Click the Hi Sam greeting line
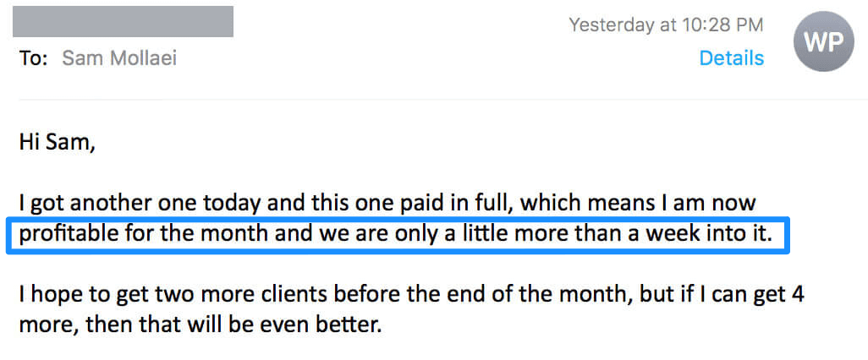868x360 pixels. tap(58, 143)
